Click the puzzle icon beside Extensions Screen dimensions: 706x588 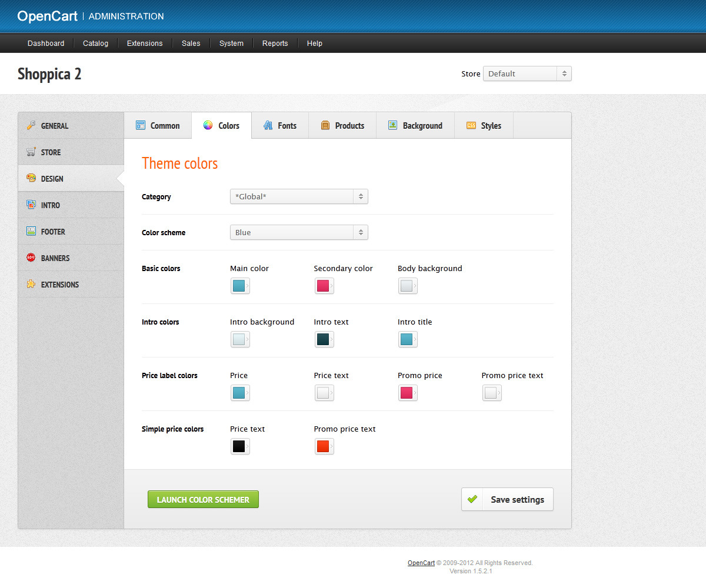click(31, 285)
